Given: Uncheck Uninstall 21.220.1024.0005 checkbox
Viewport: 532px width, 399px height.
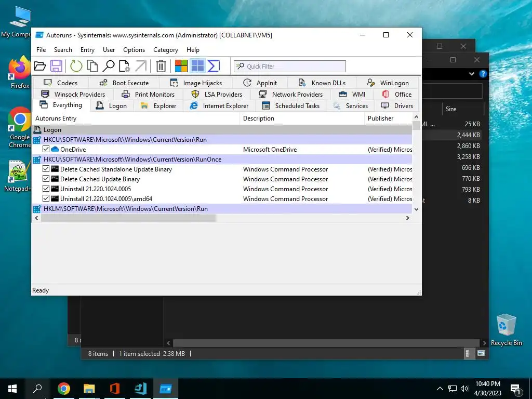Looking at the screenshot, I should coord(46,188).
